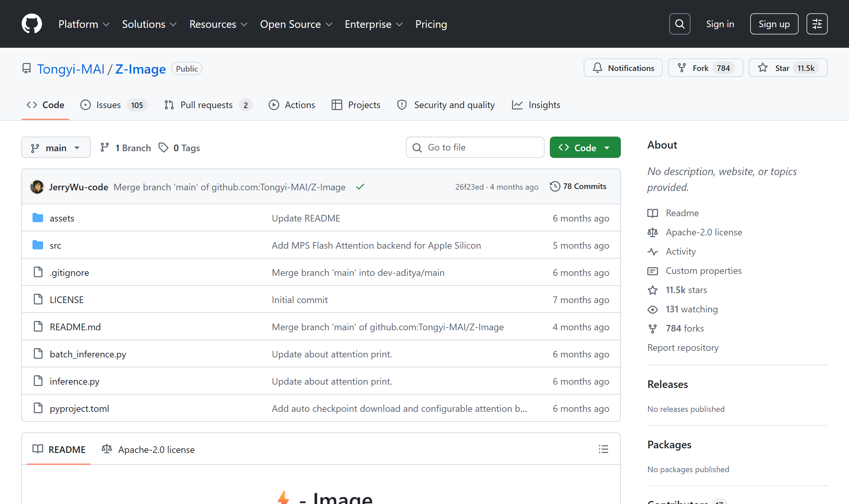The height and width of the screenshot is (504, 849).
Task: Click the Activity pulse icon
Action: point(652,252)
